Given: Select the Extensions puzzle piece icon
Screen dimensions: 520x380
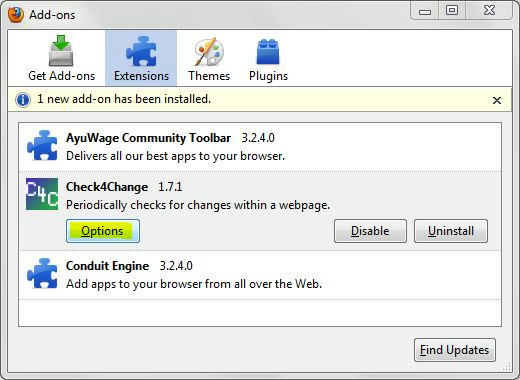Looking at the screenshot, I should (x=141, y=51).
